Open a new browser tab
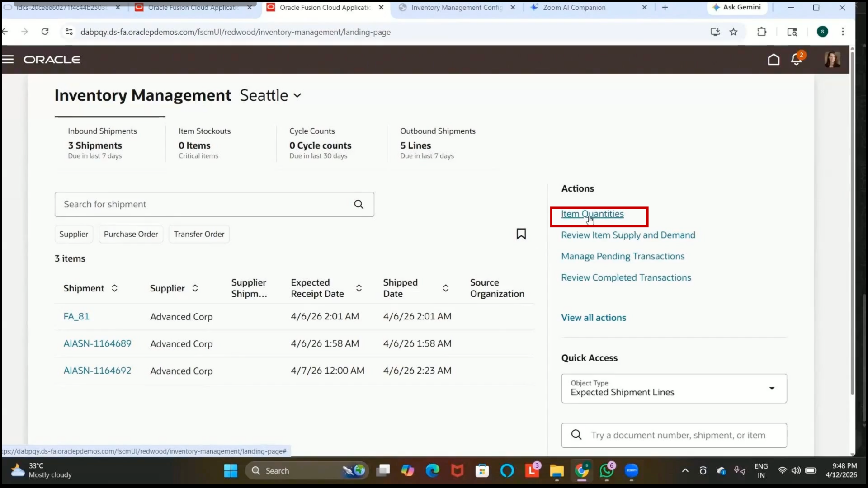 tap(665, 7)
